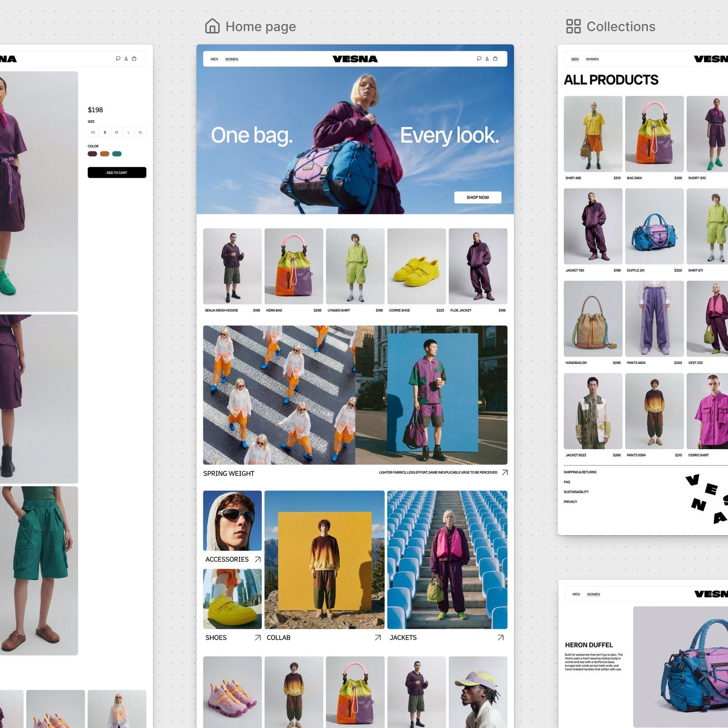Open chat icon in Home page header
728x728 pixels.
coord(479,59)
